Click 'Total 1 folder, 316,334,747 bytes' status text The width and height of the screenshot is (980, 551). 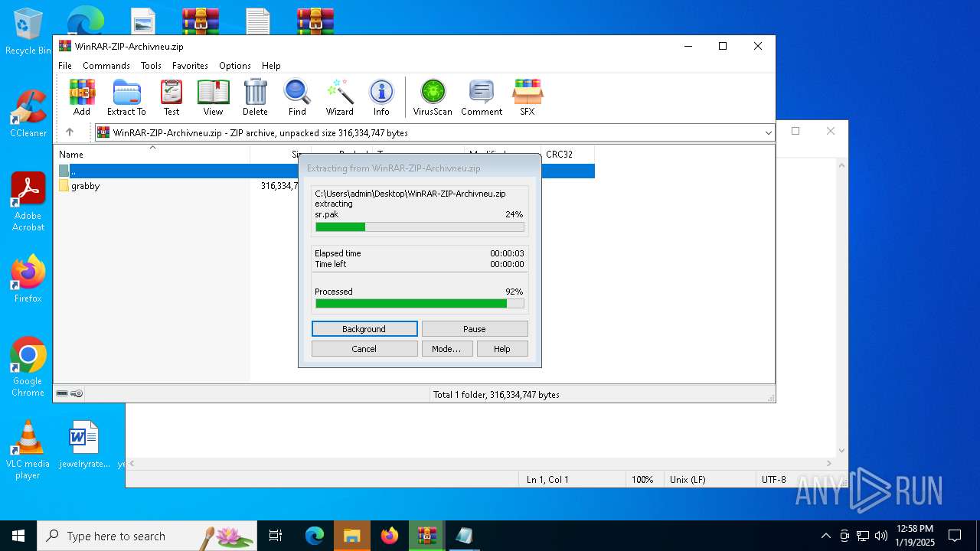coord(496,395)
